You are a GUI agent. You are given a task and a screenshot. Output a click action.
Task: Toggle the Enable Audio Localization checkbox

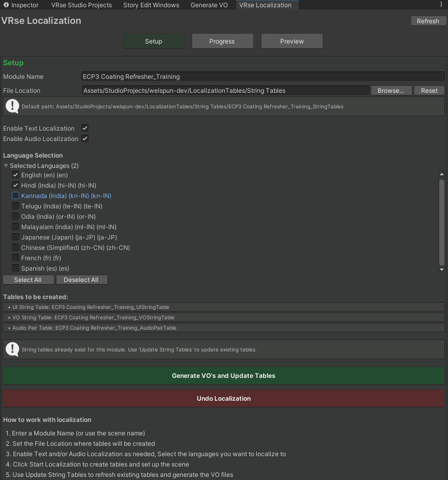tap(84, 138)
